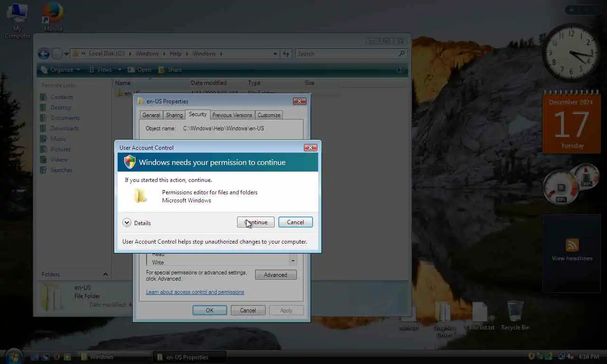
Task: Open Contacts in Favorite Links
Action: pyautogui.click(x=56, y=97)
